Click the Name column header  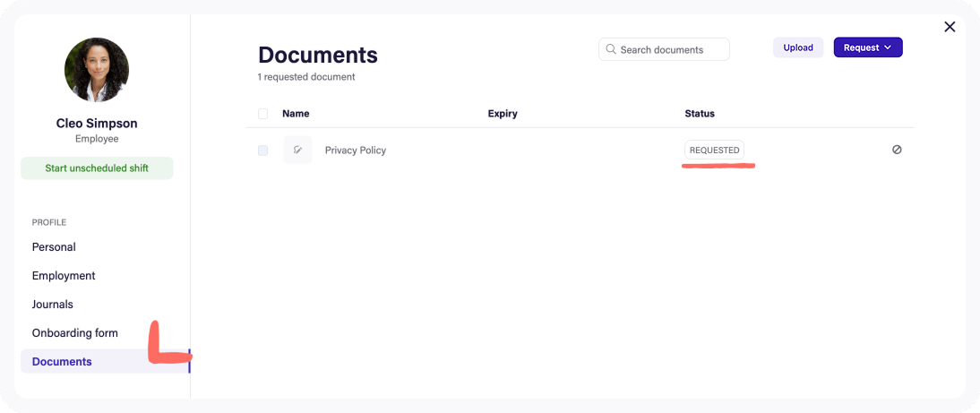click(296, 114)
